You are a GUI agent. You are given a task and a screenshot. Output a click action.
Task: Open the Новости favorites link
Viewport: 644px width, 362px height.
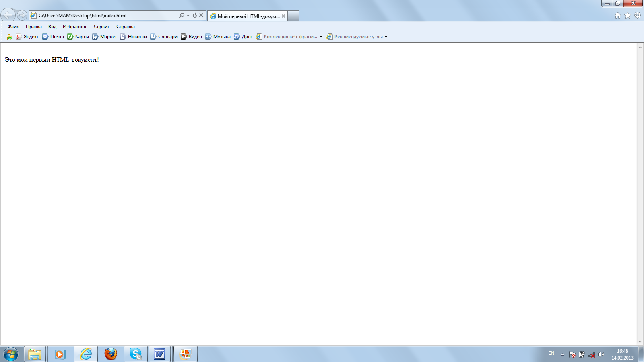click(x=134, y=37)
